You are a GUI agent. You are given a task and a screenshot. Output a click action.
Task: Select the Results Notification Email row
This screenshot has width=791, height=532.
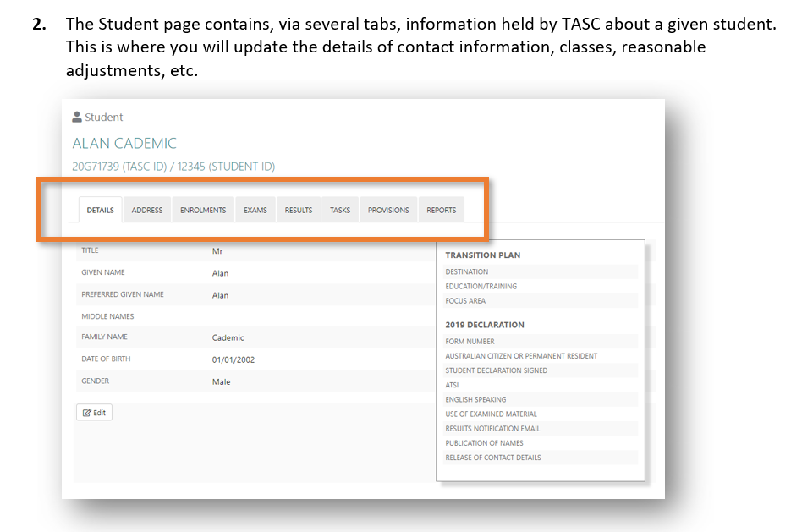492,429
